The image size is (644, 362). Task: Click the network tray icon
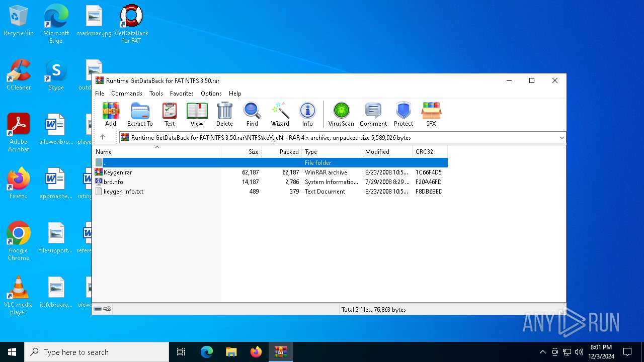[x=567, y=352]
